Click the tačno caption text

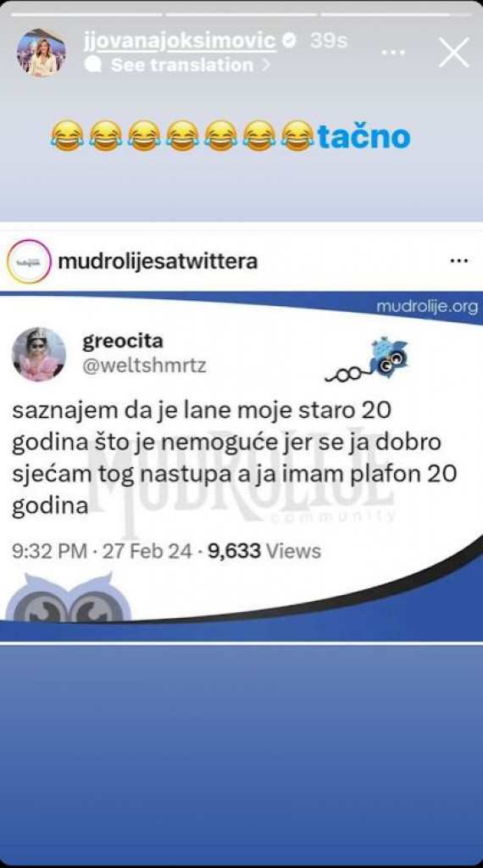(x=364, y=136)
